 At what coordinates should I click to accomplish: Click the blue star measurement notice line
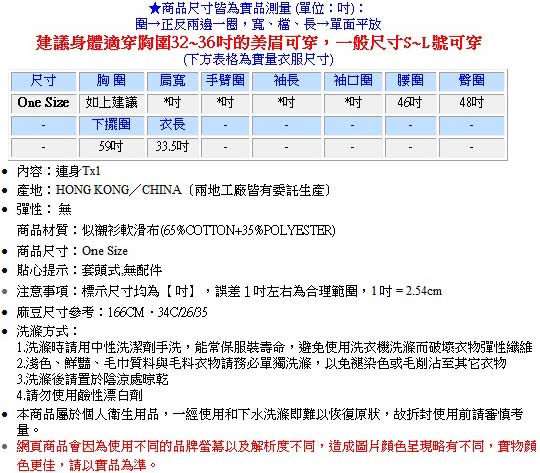257,9
